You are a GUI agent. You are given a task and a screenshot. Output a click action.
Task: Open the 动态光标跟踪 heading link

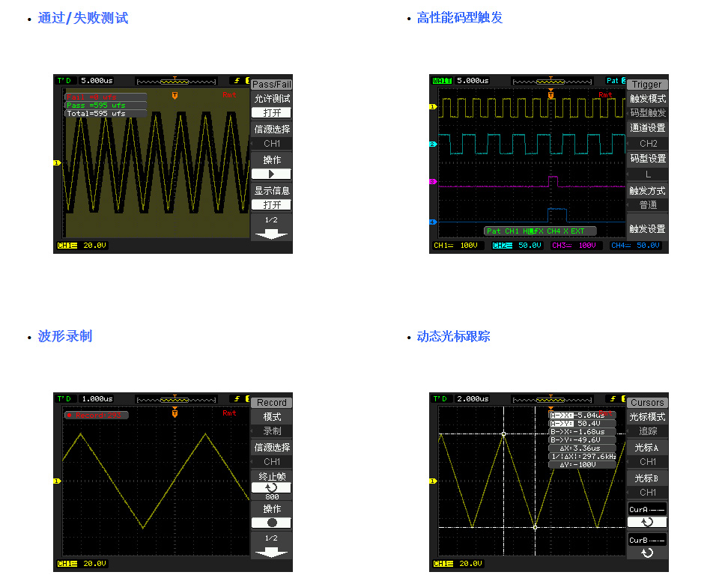click(x=453, y=336)
